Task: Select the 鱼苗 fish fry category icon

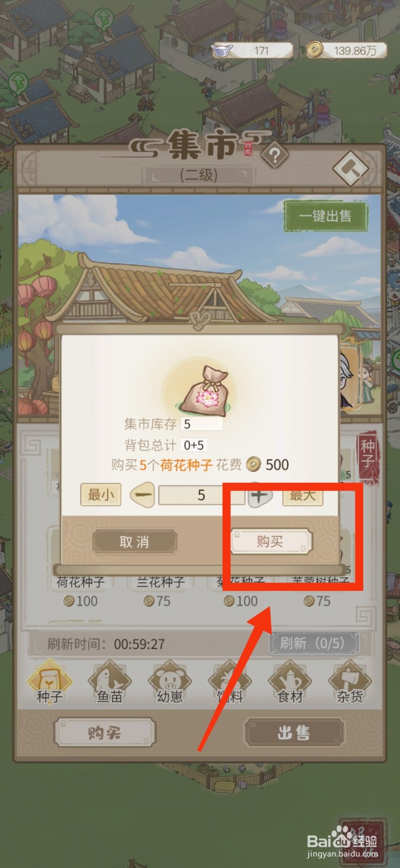Action: click(x=109, y=682)
